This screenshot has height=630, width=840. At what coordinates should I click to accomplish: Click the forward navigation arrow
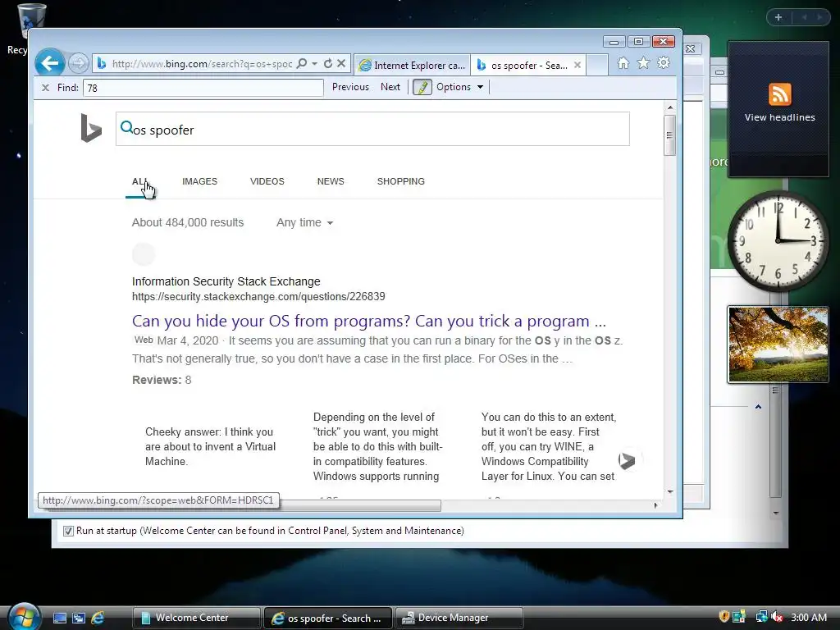pyautogui.click(x=79, y=64)
